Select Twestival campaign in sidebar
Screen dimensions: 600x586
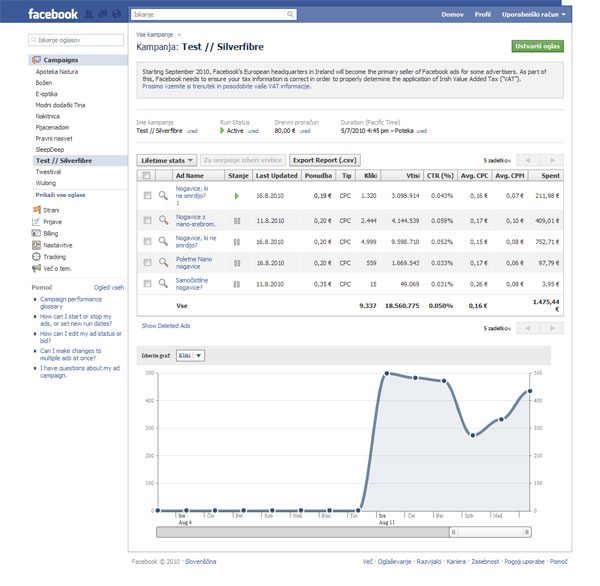coord(48,171)
